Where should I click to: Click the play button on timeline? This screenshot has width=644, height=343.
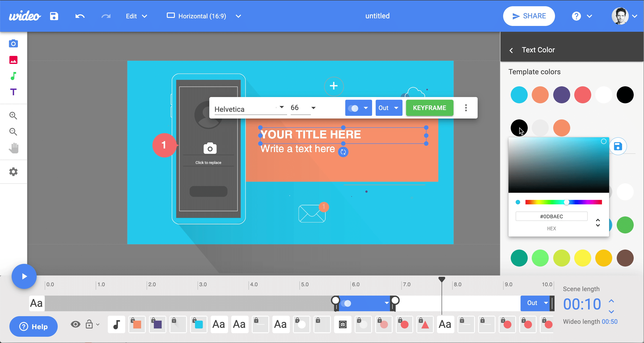click(24, 277)
